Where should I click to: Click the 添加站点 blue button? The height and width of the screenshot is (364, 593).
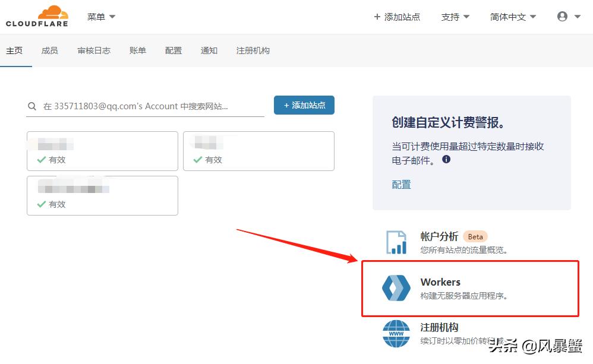click(304, 105)
